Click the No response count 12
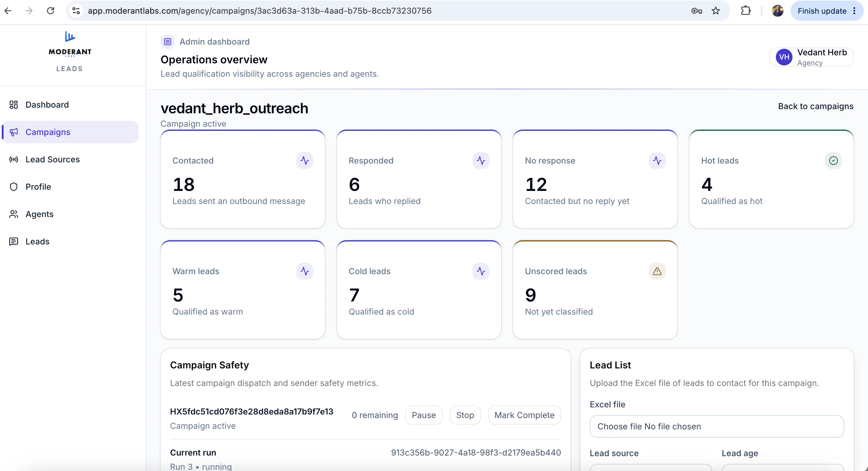Viewport: 868px width, 471px height. pos(536,184)
